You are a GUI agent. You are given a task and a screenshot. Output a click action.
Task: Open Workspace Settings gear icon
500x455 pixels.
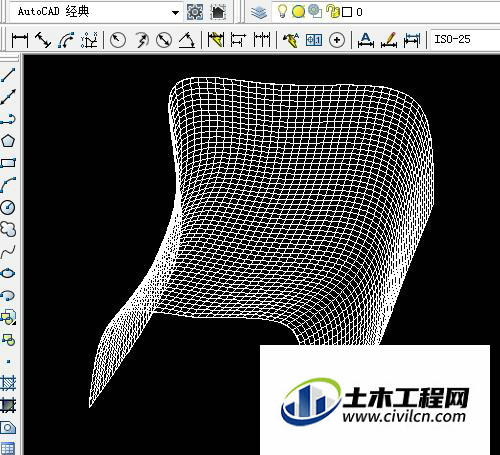[195, 12]
